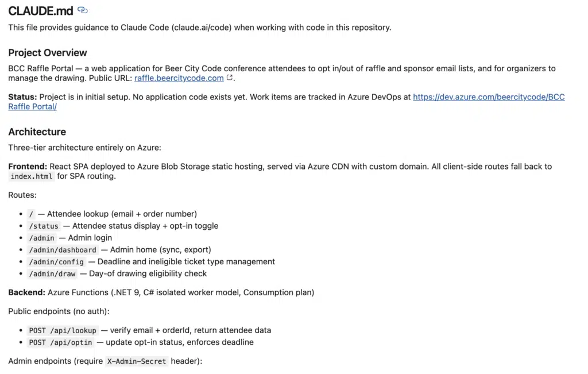Viewport: 588px width, 374px height.
Task: Click the /admin route code label
Action: 41,238
